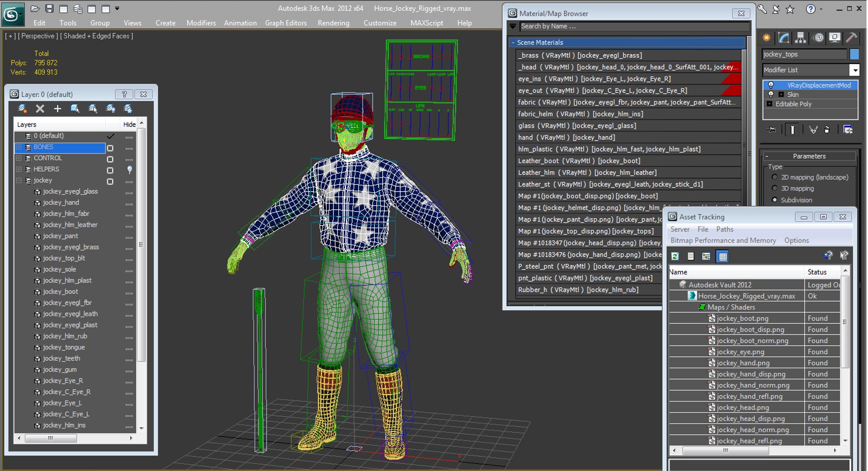Expand the HELPERS layer tree node
This screenshot has width=868, height=471.
coord(19,169)
